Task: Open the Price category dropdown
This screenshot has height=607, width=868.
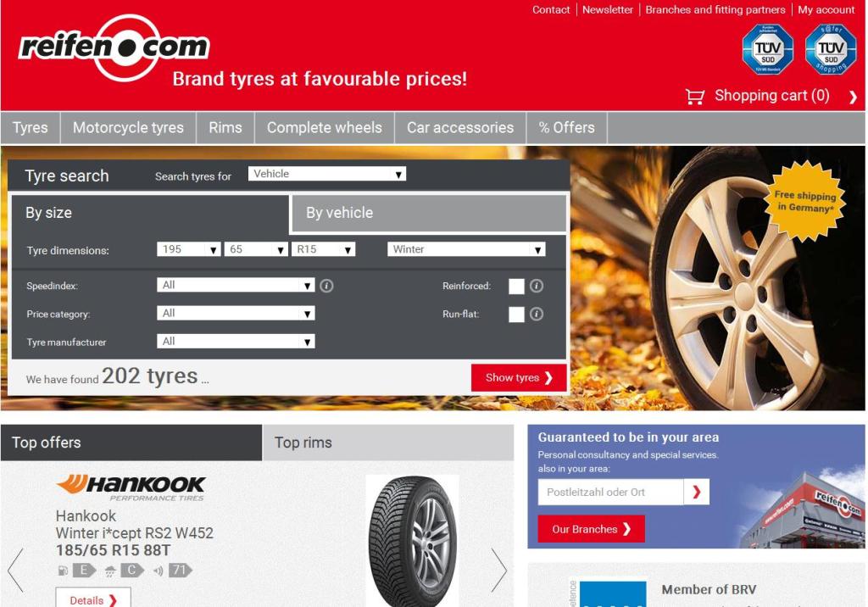Action: [x=236, y=314]
